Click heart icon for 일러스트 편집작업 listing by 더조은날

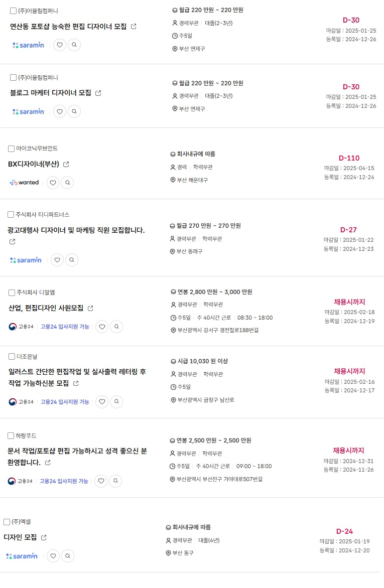(102, 402)
